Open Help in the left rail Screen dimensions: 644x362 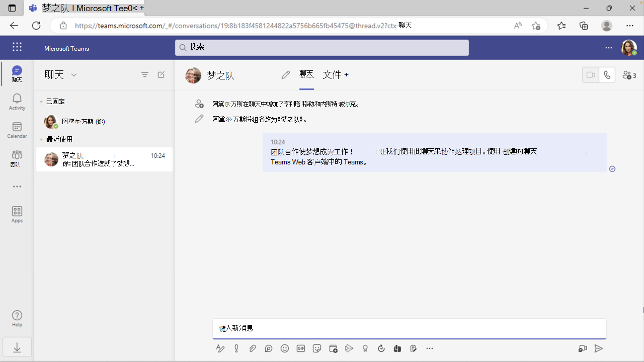[17, 319]
